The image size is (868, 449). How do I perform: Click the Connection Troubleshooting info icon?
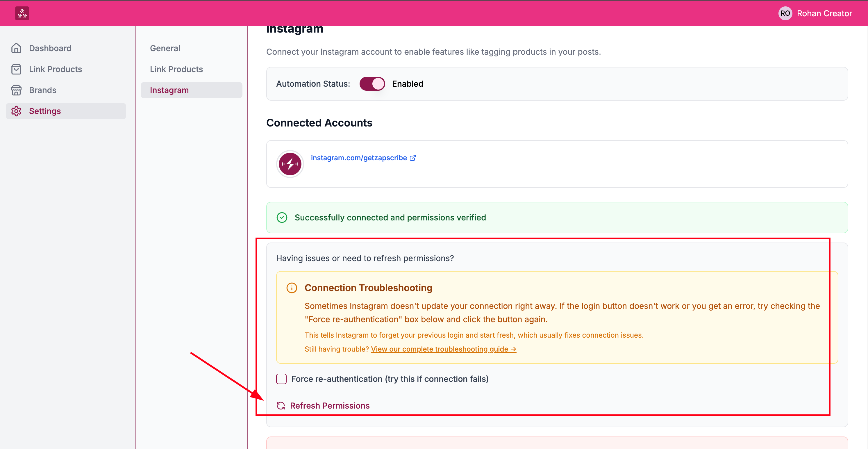click(x=292, y=288)
